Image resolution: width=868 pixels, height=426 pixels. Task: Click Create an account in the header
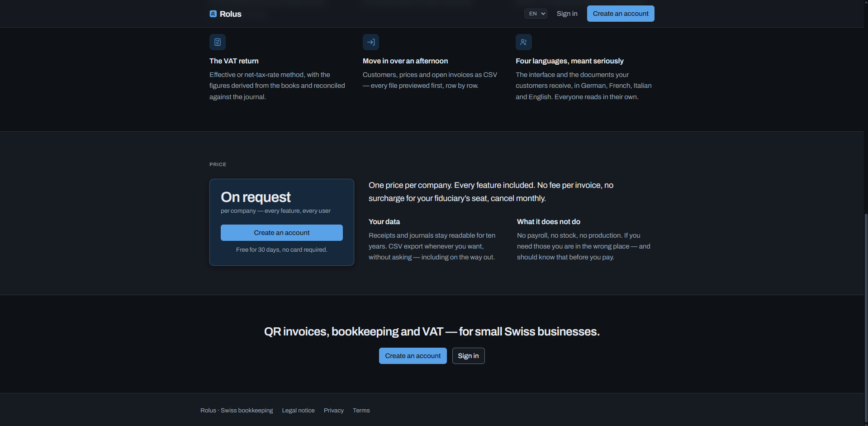coord(621,14)
